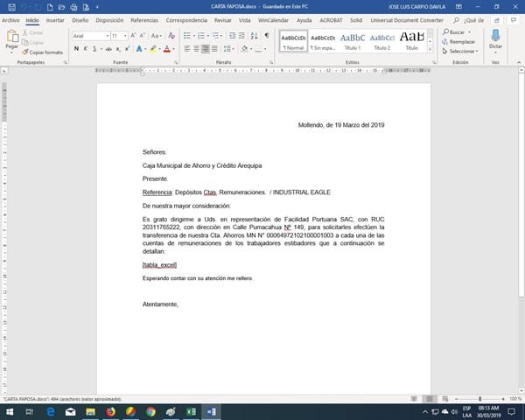The height and width of the screenshot is (420, 525).
Task: Insert a numbered list
Action: pyautogui.click(x=201, y=36)
